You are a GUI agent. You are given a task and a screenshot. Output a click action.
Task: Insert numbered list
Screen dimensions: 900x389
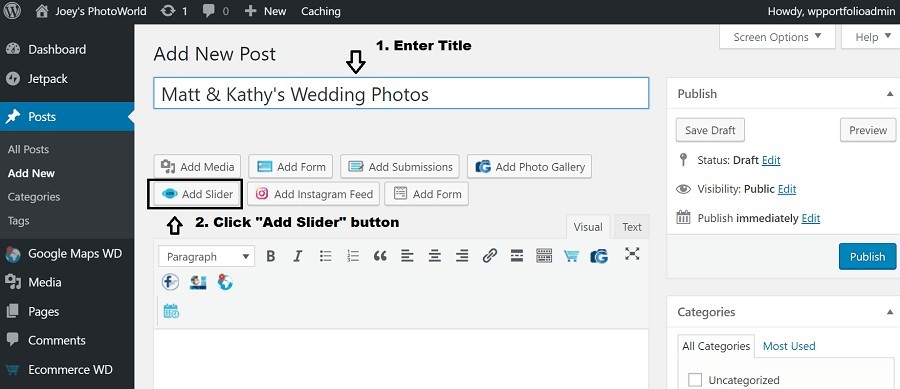353,256
